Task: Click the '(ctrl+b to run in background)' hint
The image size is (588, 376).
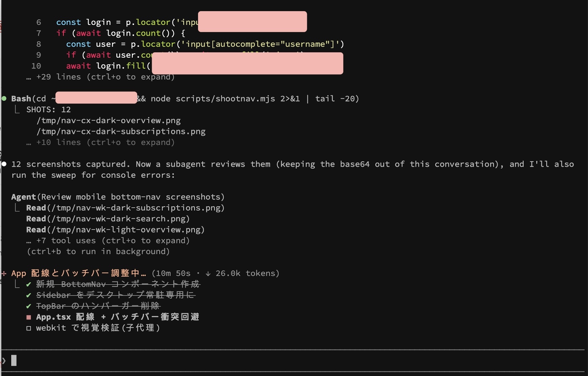Action: click(98, 251)
